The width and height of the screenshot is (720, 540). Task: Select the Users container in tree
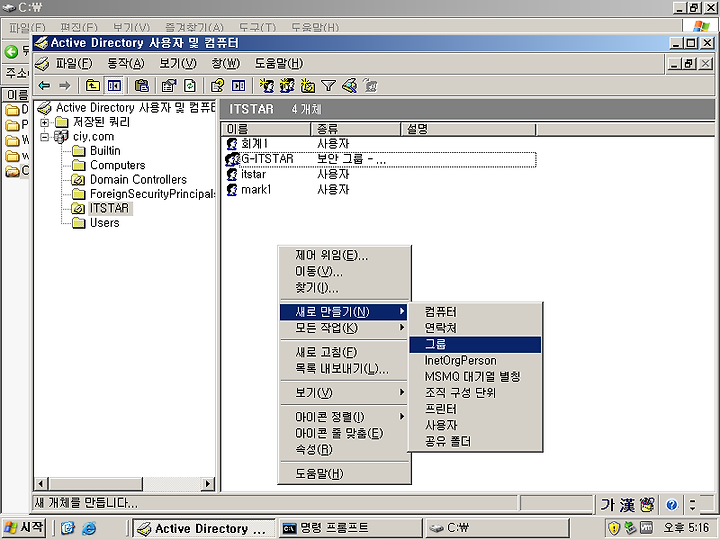click(x=104, y=223)
